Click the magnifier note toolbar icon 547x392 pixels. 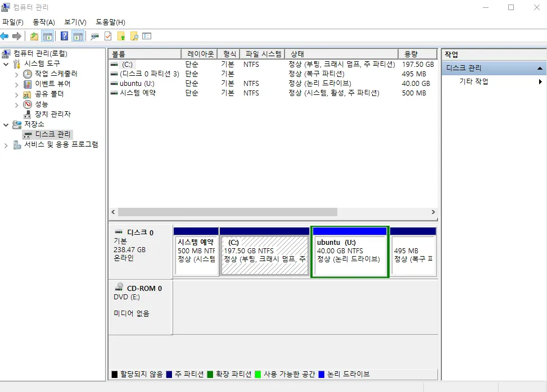coord(134,37)
